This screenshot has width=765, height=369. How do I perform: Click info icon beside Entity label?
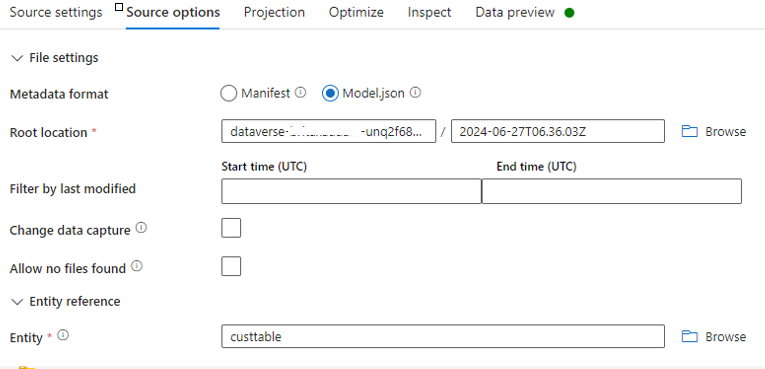[63, 335]
